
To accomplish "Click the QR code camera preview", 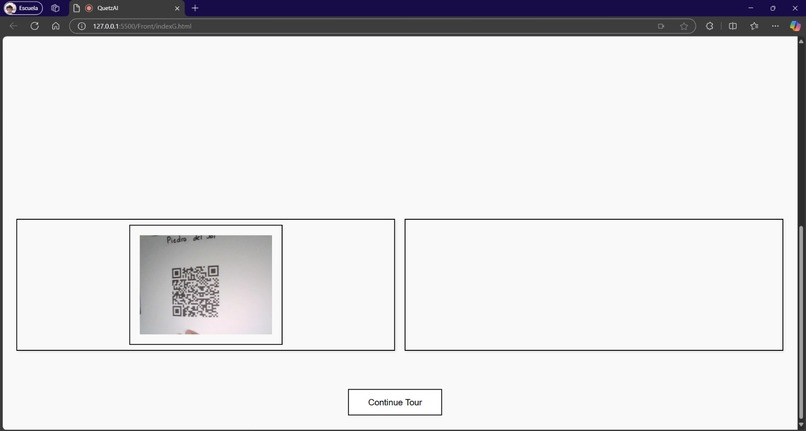I will (x=206, y=284).
